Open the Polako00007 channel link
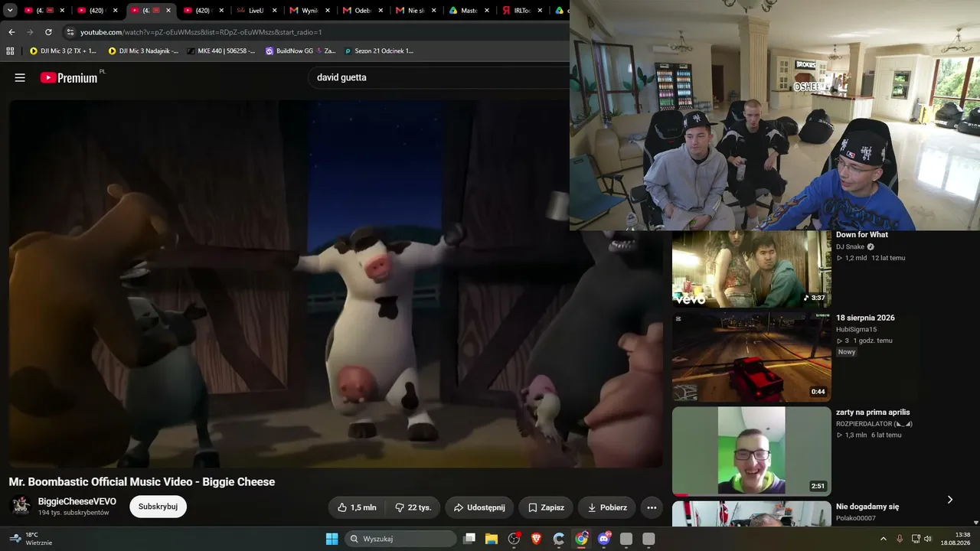 point(855,518)
